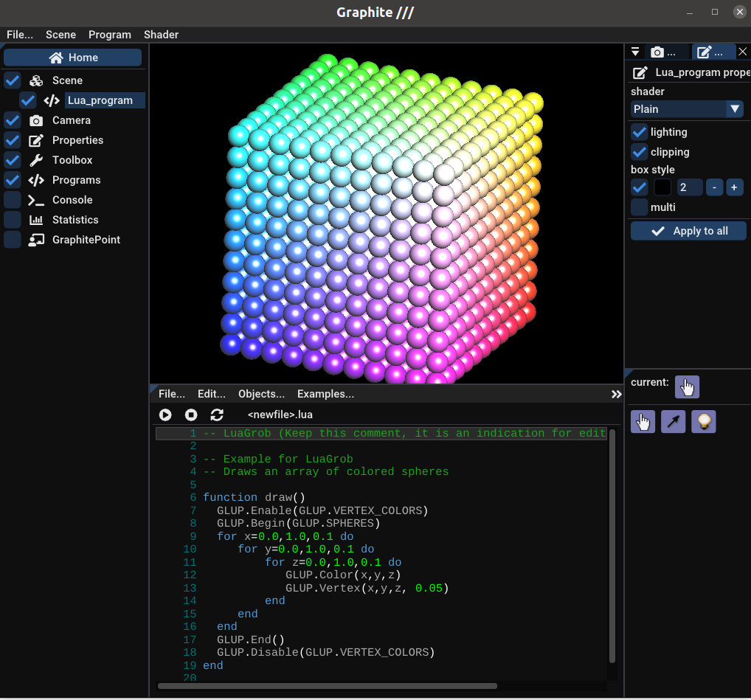Show the Console panel

[13, 200]
